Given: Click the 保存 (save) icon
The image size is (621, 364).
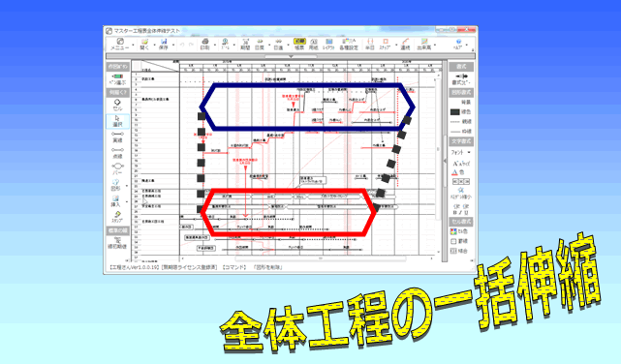Looking at the screenshot, I should (x=163, y=44).
